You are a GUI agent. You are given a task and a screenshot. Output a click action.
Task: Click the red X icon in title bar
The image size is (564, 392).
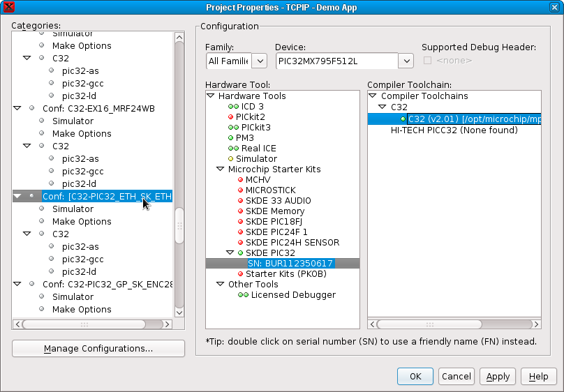pyautogui.click(x=8, y=7)
